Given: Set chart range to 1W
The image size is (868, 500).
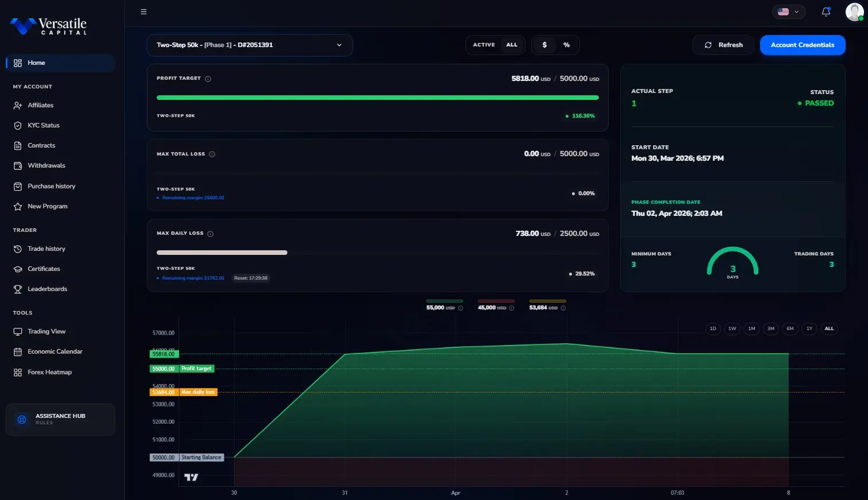Looking at the screenshot, I should coord(732,329).
